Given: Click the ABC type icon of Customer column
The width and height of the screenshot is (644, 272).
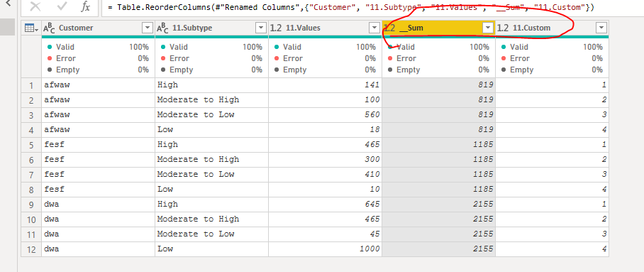Looking at the screenshot, I should [x=49, y=28].
